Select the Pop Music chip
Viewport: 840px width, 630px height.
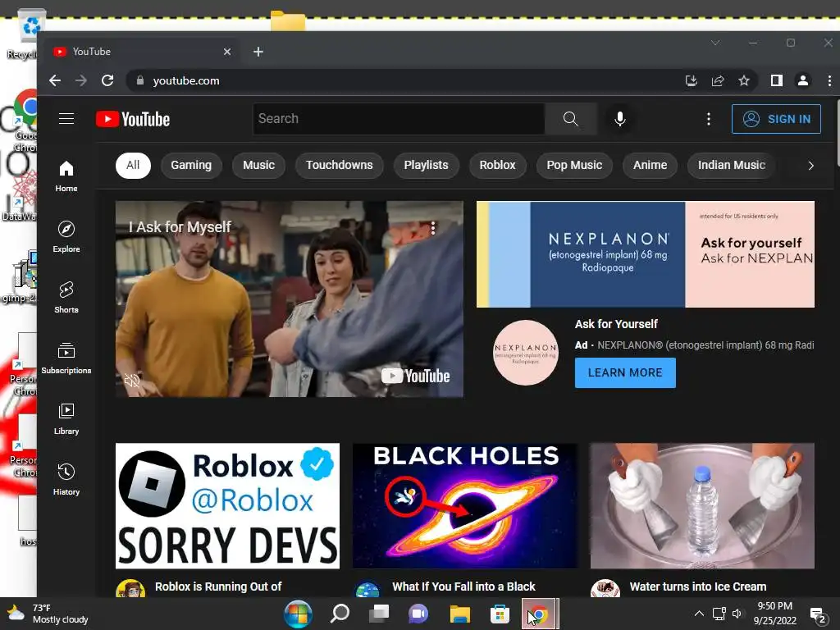(574, 165)
